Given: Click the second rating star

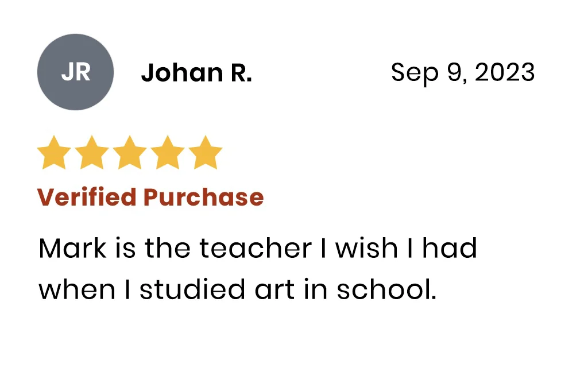Looking at the screenshot, I should tap(92, 153).
